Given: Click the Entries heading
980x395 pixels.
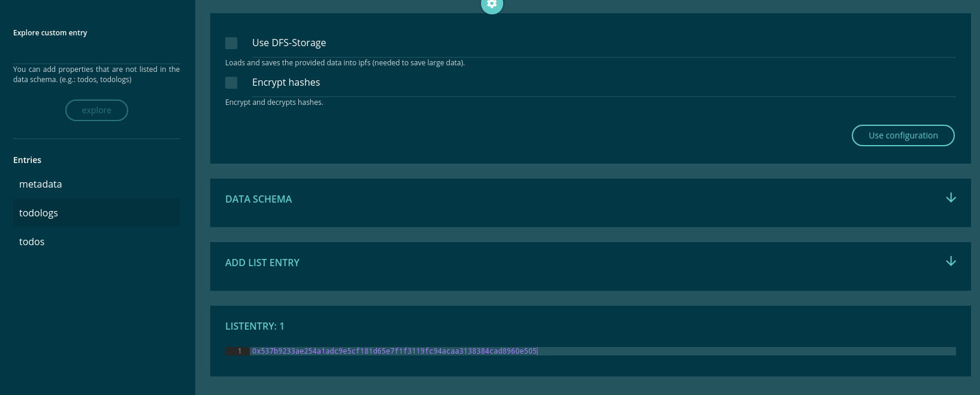Looking at the screenshot, I should pos(27,160).
